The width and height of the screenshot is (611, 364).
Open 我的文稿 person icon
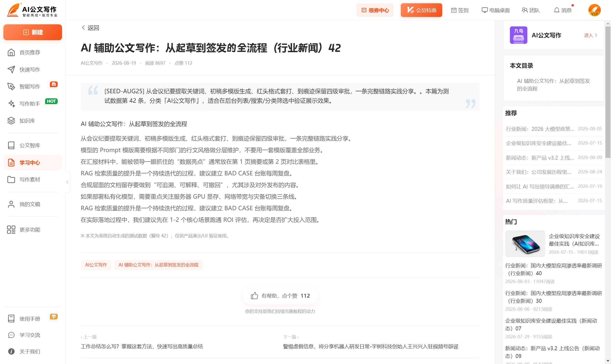click(x=11, y=204)
